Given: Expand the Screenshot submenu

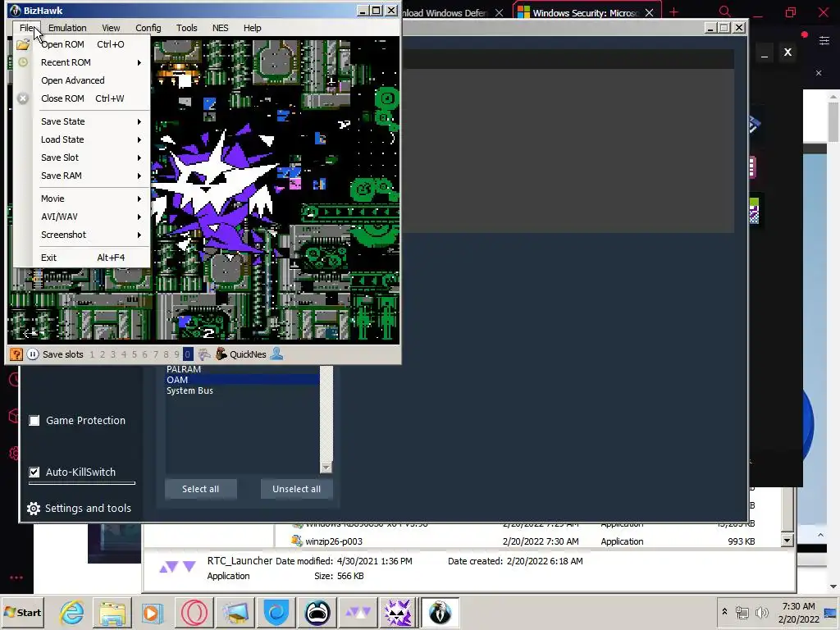Looking at the screenshot, I should (81, 235).
